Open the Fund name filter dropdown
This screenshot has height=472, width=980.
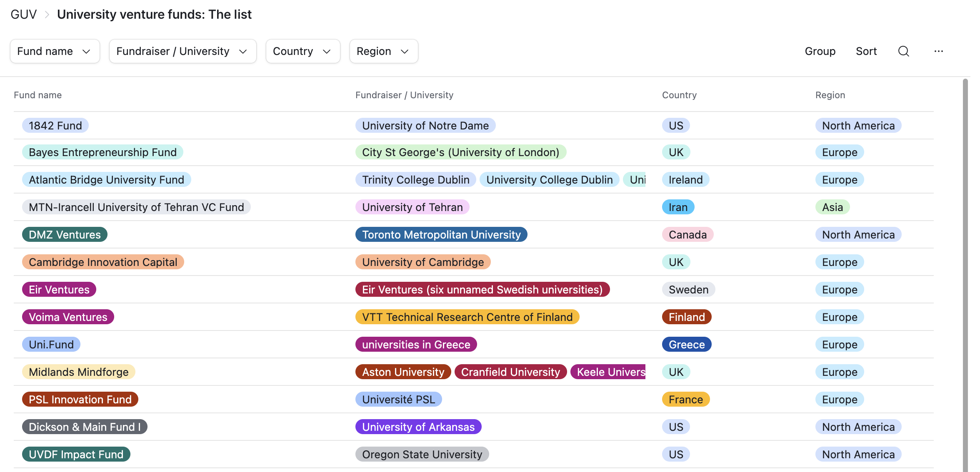[x=55, y=51]
